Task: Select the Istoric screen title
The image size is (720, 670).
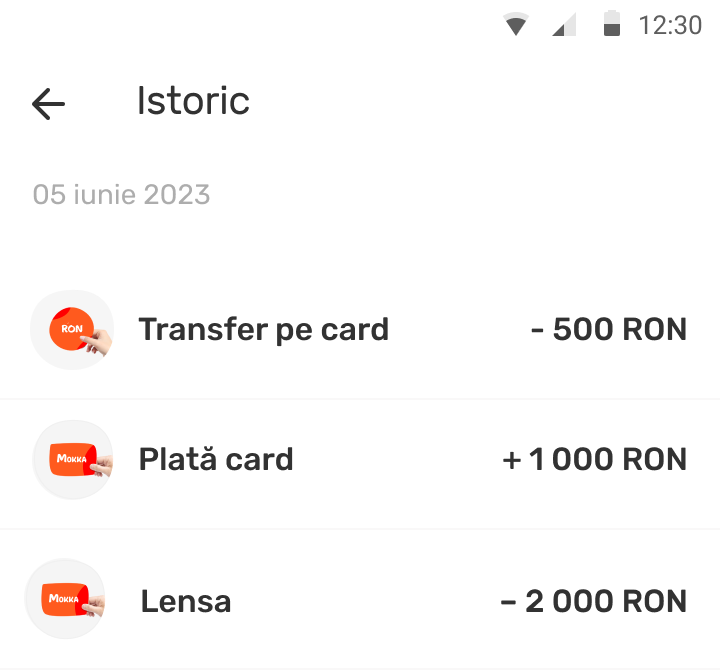Action: click(x=193, y=101)
